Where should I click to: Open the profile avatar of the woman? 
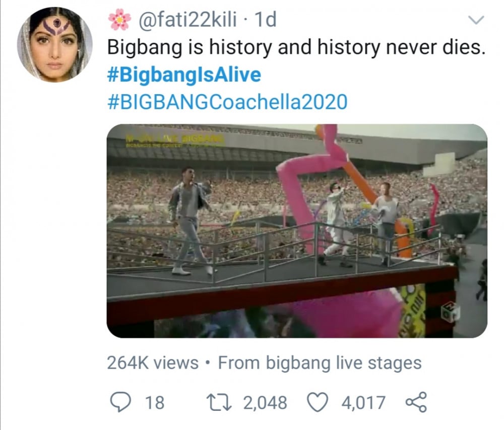point(54,45)
